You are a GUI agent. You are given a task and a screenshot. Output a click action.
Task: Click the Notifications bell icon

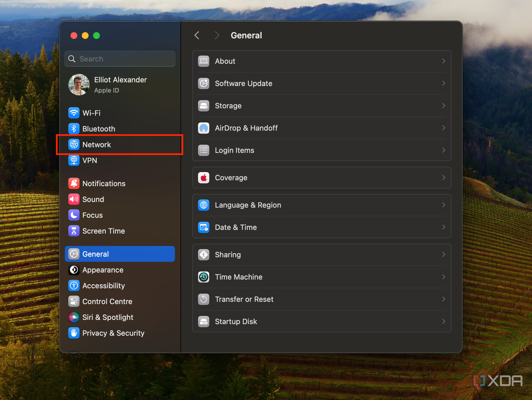point(74,184)
